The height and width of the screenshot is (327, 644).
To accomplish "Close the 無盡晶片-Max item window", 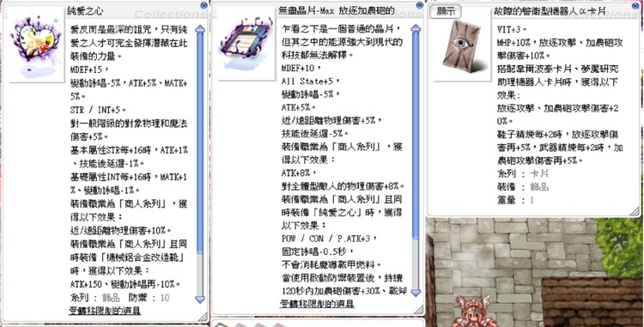I will (x=419, y=5).
